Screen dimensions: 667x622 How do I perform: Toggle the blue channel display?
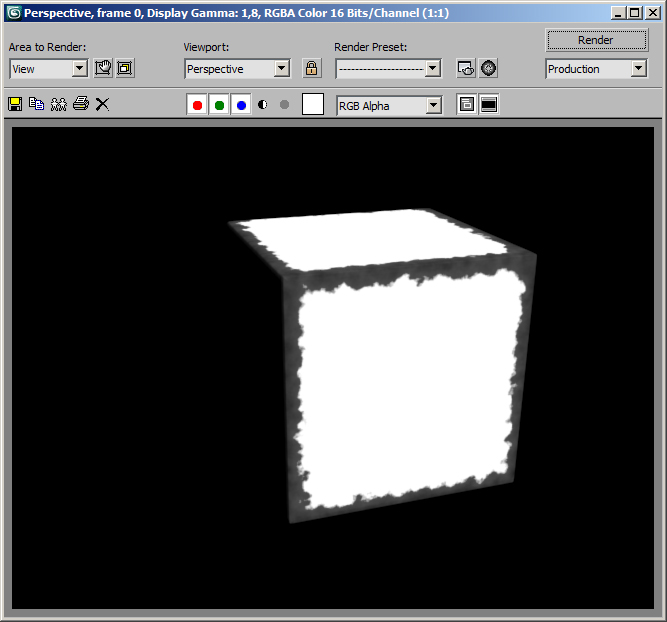[241, 105]
